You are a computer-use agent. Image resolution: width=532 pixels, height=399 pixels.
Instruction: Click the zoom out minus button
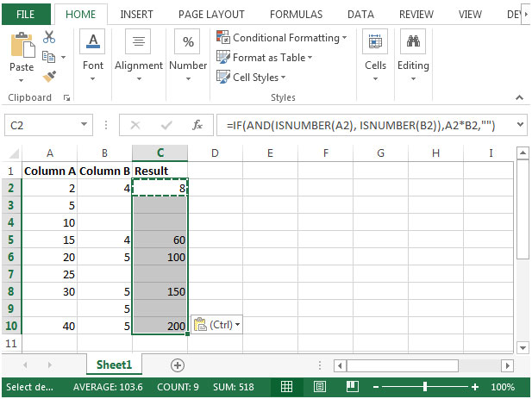tap(376, 387)
